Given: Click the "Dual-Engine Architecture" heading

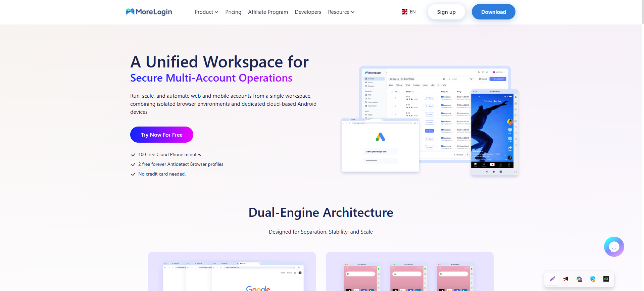Looking at the screenshot, I should [321, 212].
